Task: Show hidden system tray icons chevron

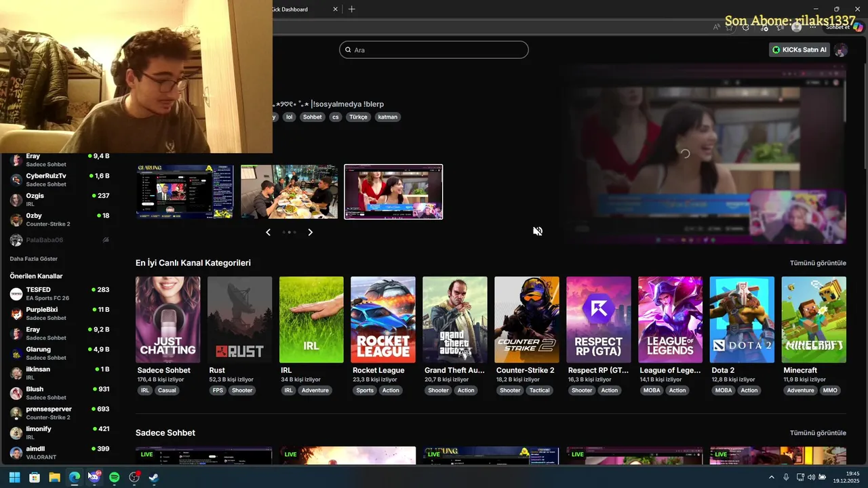Action: click(771, 477)
